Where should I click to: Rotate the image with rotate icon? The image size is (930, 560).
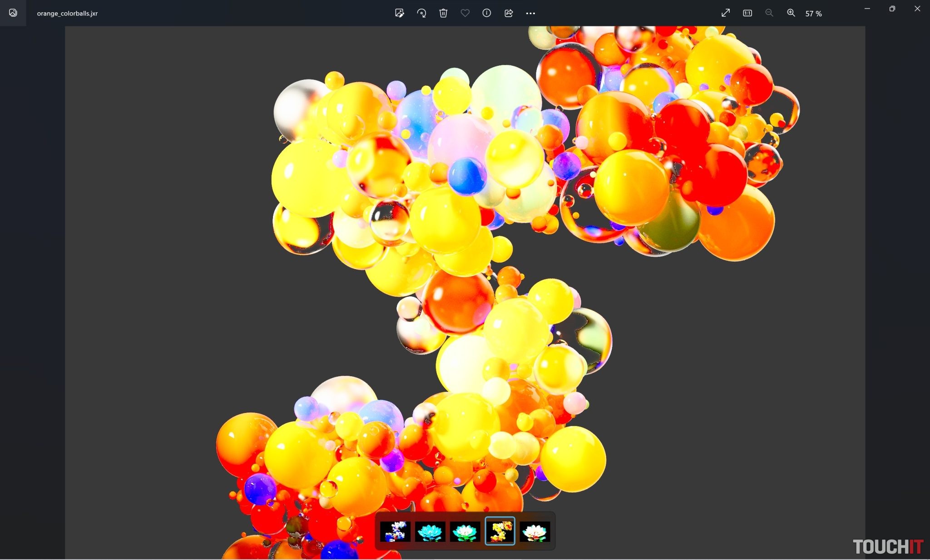[x=421, y=13]
